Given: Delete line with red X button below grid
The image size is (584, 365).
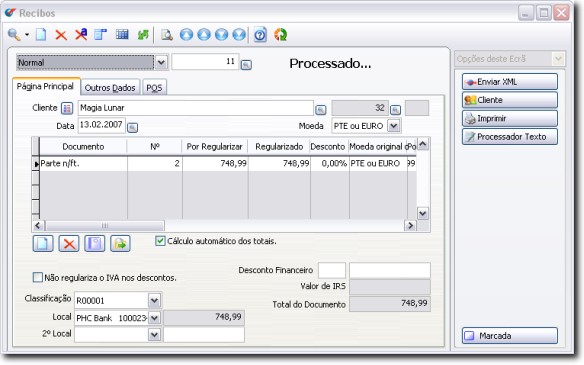Looking at the screenshot, I should point(69,244).
